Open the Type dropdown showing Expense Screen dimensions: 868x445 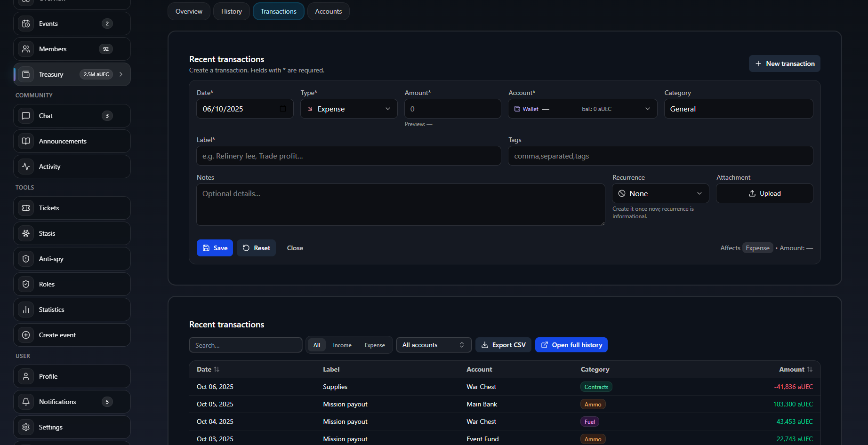tap(349, 109)
